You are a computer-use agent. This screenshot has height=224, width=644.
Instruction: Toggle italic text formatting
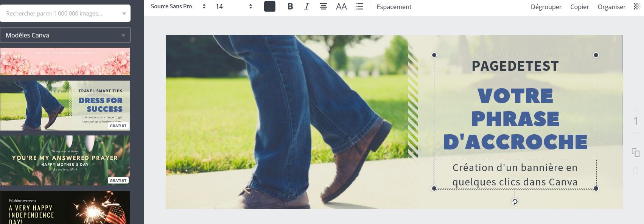pyautogui.click(x=306, y=6)
